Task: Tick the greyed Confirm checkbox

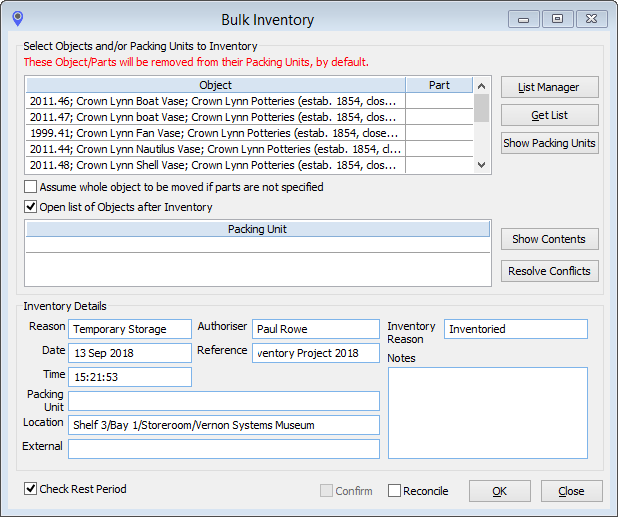Action: click(x=326, y=491)
